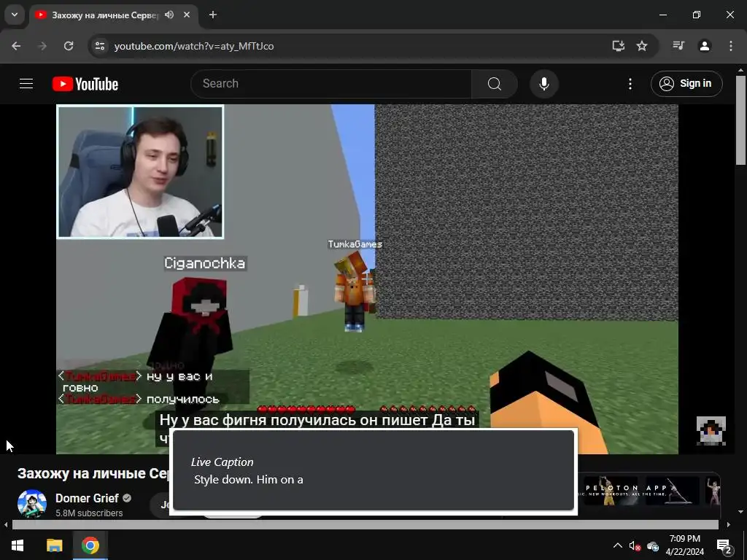747x560 pixels.
Task: Open File Explorer from taskbar
Action: [54, 545]
